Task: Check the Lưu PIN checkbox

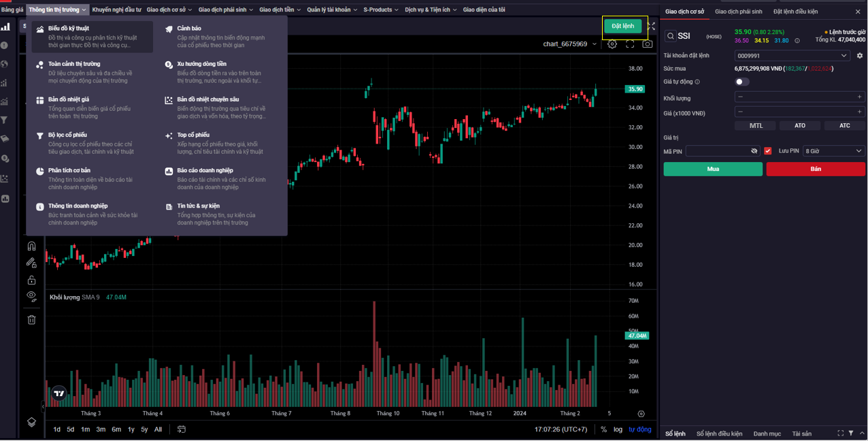Action: click(768, 151)
